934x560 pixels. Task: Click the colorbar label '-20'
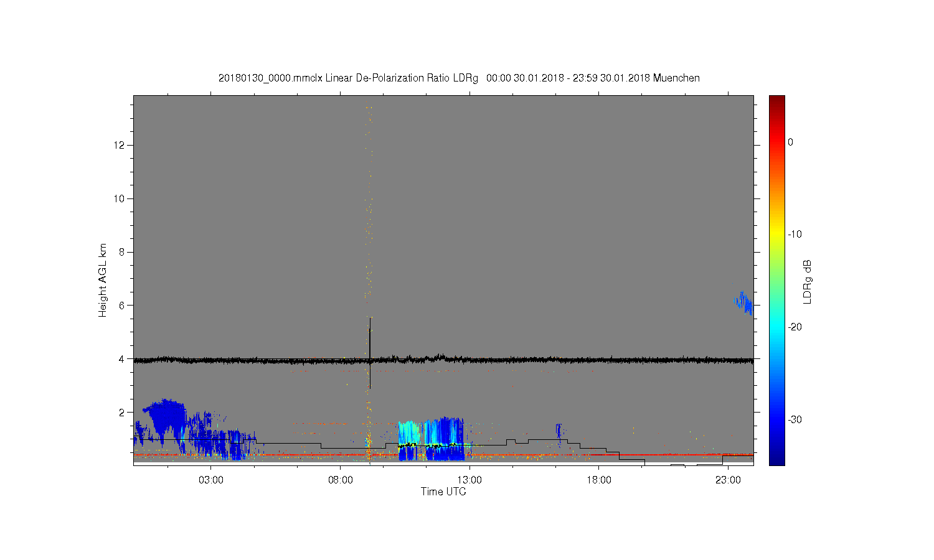[795, 327]
